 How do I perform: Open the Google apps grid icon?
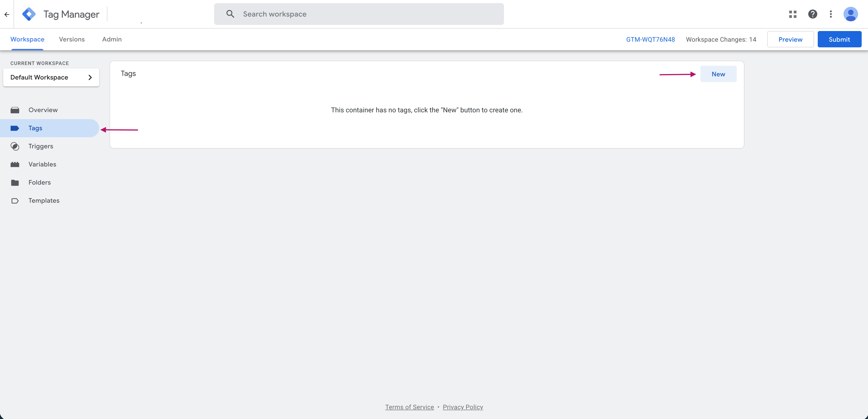(793, 14)
